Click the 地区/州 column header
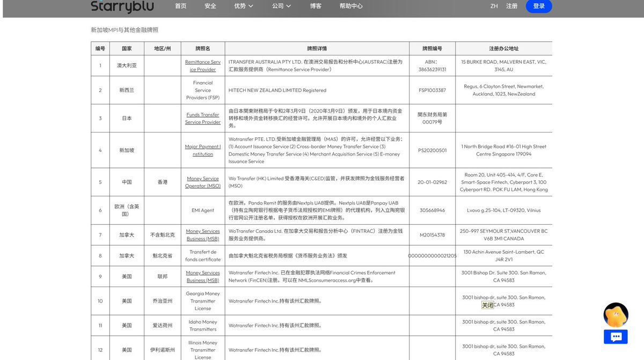The image size is (644, 360). 163,48
